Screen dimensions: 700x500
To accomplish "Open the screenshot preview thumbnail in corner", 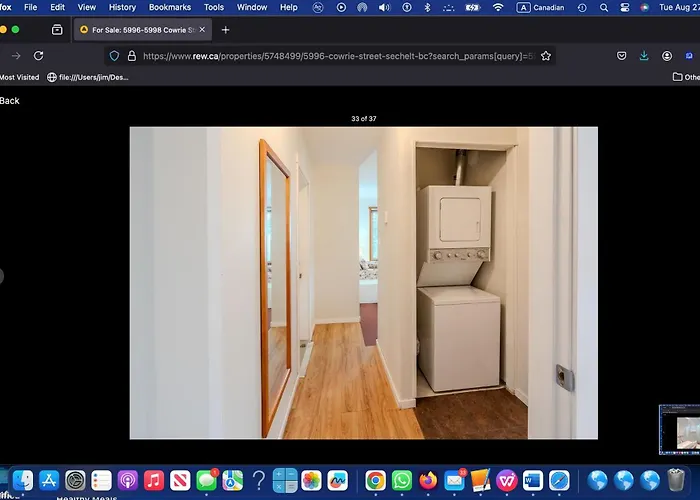I will click(x=679, y=429).
